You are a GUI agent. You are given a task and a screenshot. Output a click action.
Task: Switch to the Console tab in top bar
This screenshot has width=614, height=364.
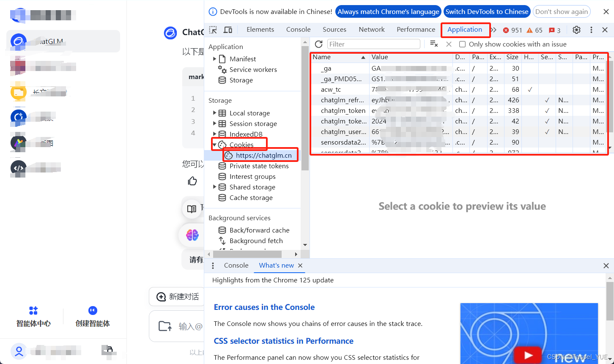[299, 30]
